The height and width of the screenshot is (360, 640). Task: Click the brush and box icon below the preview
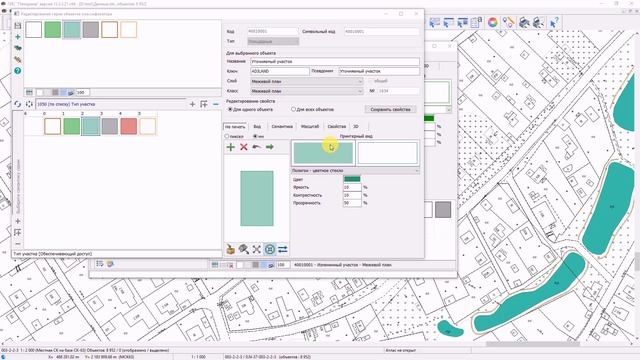231,249
